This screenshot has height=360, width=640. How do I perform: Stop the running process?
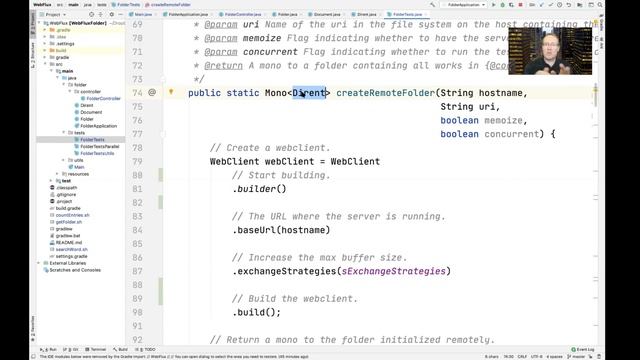[x=520, y=5]
